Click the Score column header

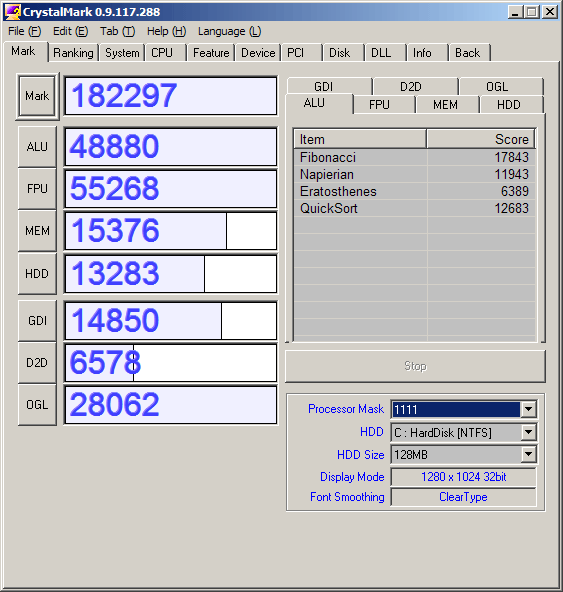coord(481,139)
